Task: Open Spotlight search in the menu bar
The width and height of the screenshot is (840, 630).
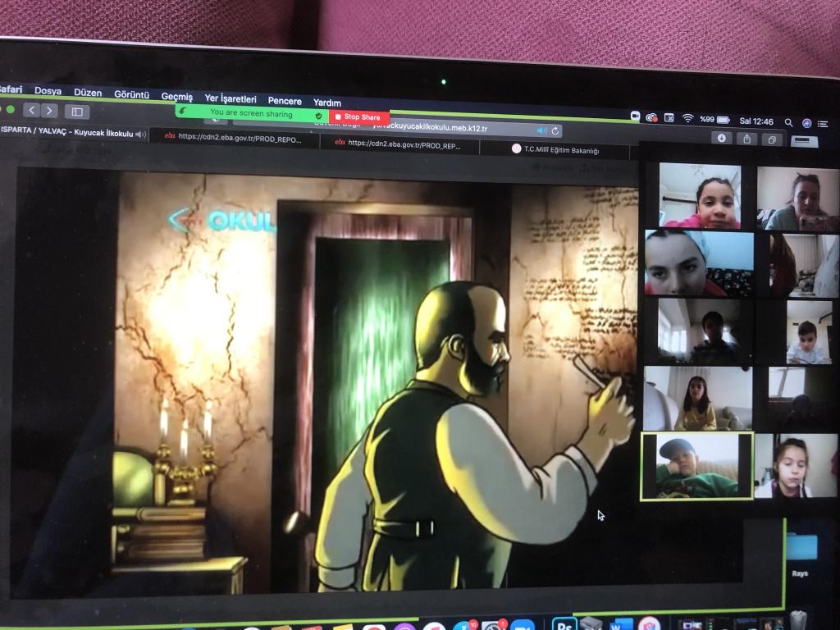Action: pos(788,122)
